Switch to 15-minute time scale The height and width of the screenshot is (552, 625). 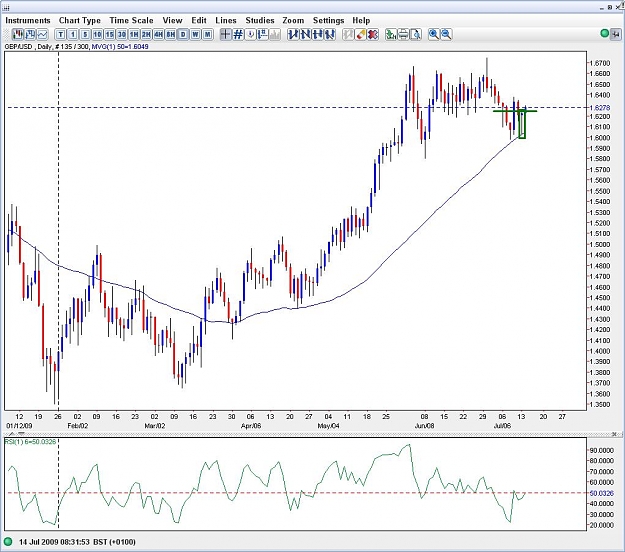click(x=110, y=34)
